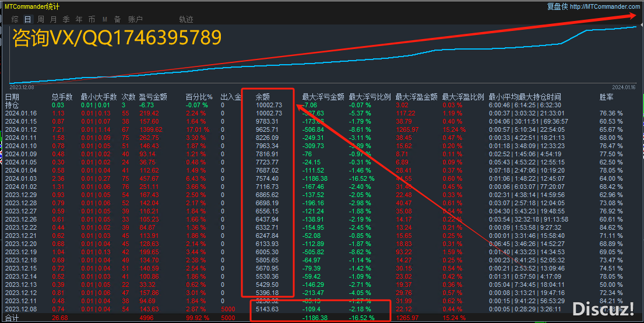Image resolution: width=644 pixels, height=323 pixels.
Task: Click the 合计 totals row label
Action: [x=11, y=318]
